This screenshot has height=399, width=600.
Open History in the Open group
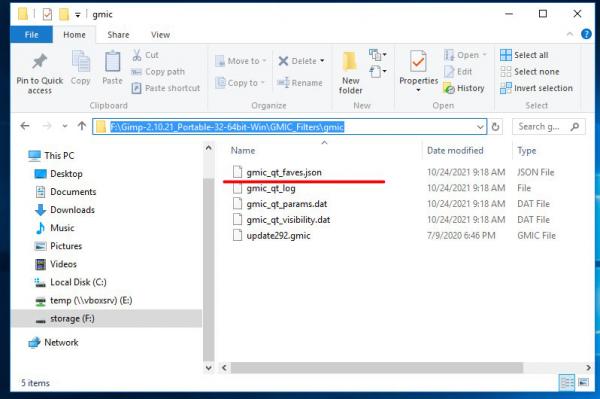tap(464, 88)
